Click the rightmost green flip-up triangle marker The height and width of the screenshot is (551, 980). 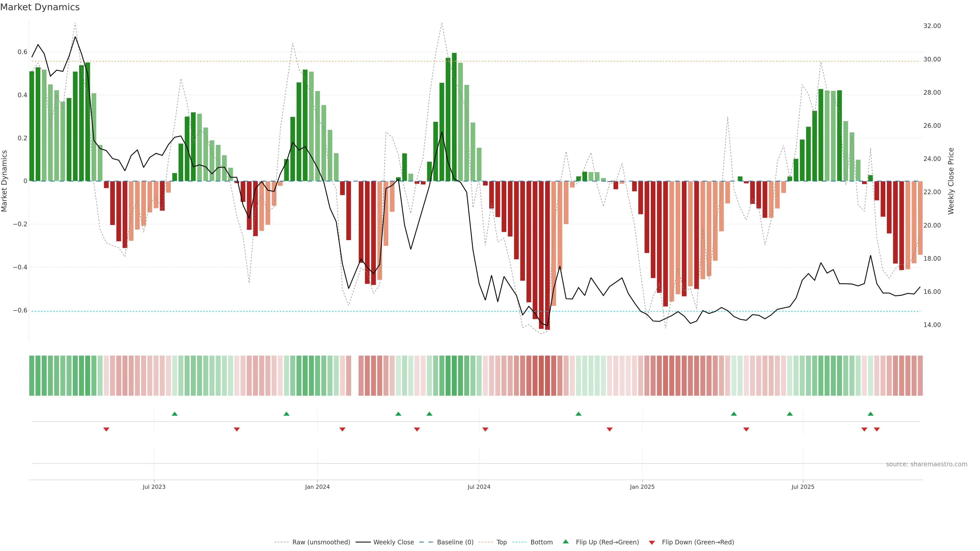871,414
